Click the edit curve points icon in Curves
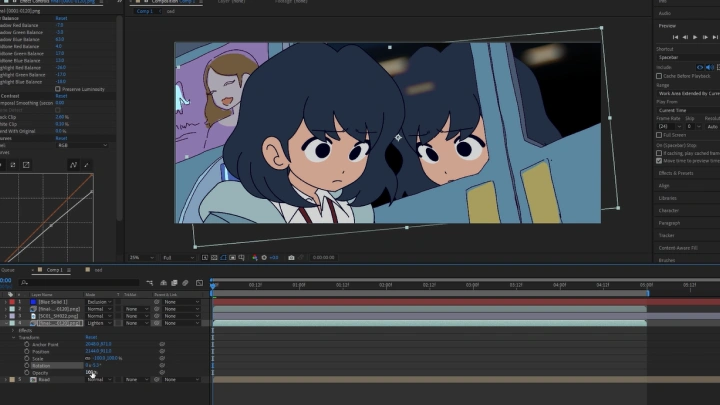The image size is (720, 405). 73,165
